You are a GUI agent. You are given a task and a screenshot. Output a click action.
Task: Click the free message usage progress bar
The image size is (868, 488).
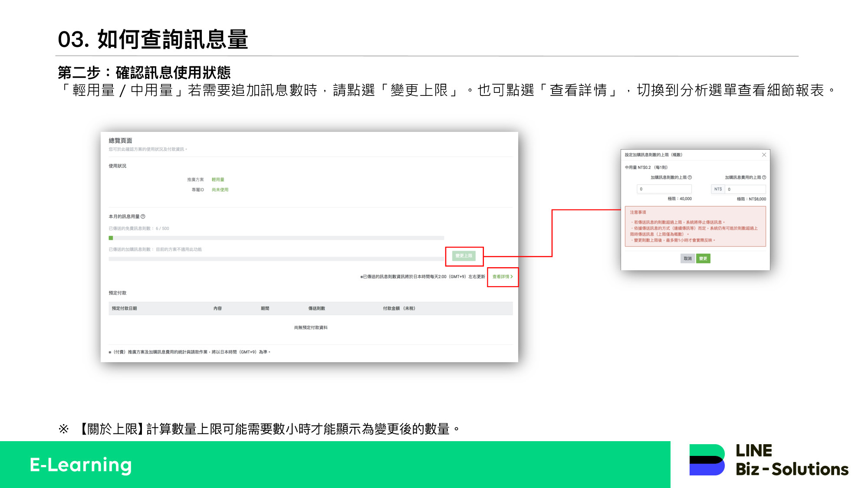point(276,238)
